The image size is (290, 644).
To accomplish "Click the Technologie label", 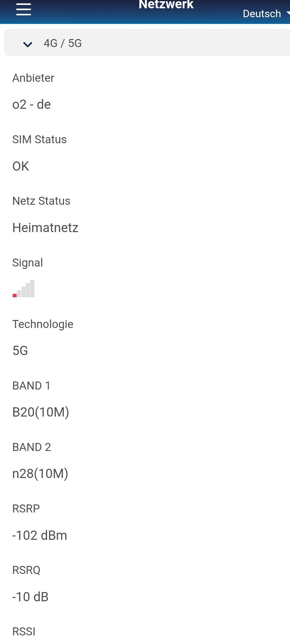I will (43, 324).
